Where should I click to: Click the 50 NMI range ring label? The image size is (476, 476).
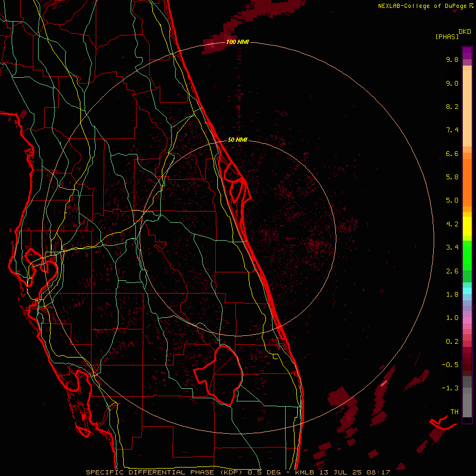[x=237, y=140]
